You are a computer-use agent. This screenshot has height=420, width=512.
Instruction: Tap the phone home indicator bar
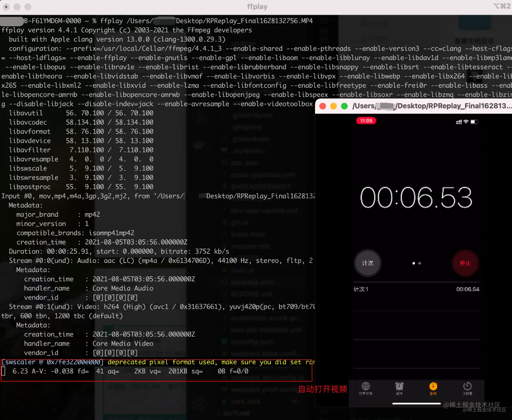416,404
